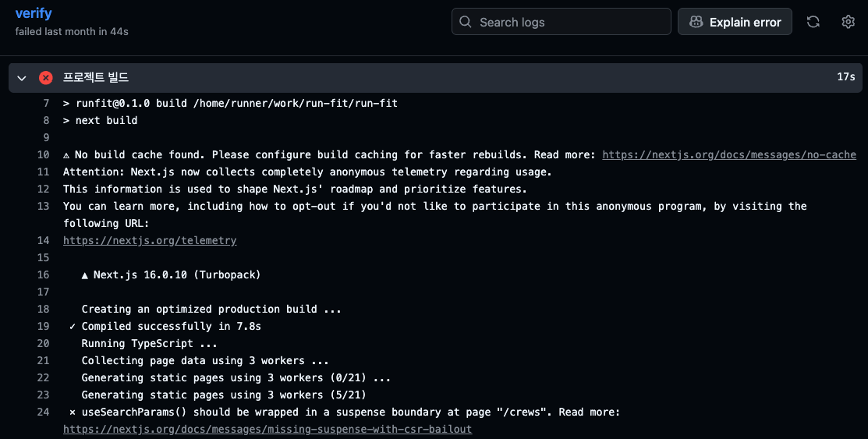Click the checkmark beside Compiled successfully
The image size is (868, 439).
[73, 327]
